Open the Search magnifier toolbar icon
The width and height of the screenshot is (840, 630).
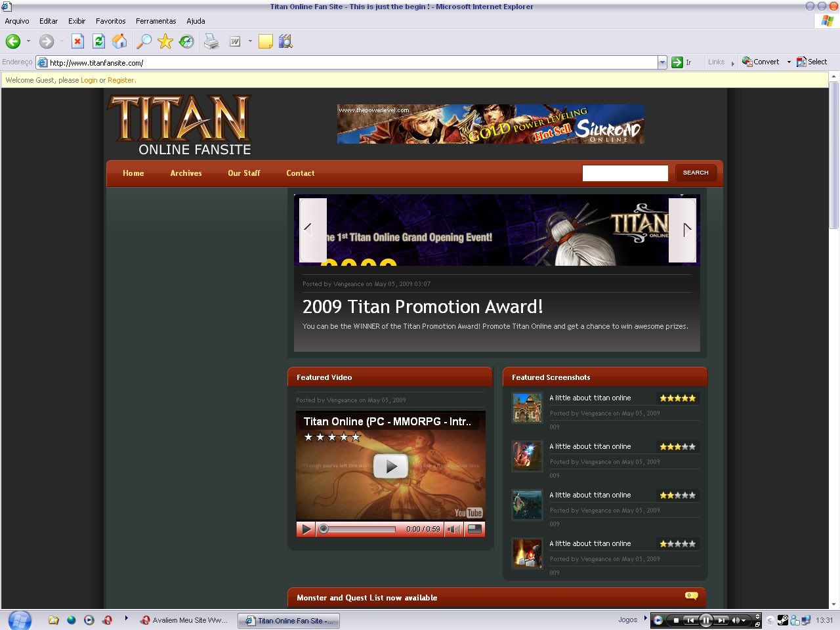pyautogui.click(x=144, y=41)
